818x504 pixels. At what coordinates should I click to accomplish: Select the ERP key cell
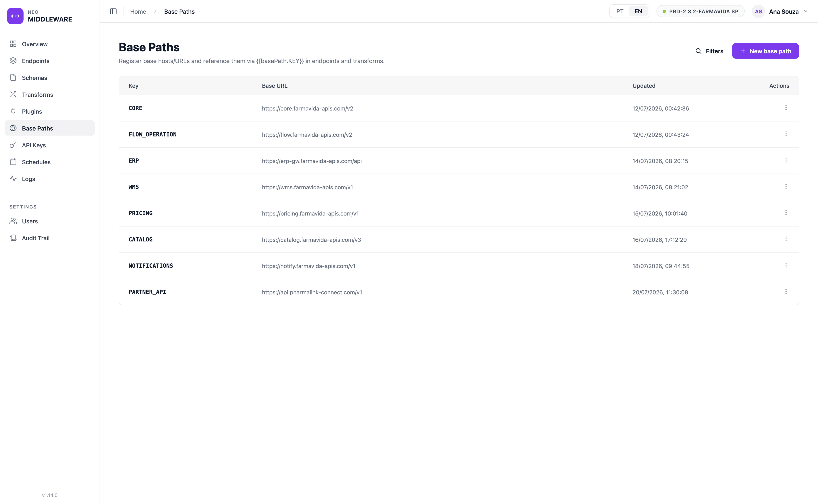pos(134,161)
